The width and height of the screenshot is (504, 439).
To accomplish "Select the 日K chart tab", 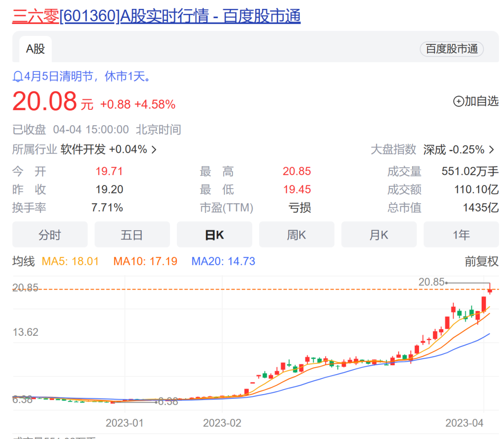I will (214, 234).
